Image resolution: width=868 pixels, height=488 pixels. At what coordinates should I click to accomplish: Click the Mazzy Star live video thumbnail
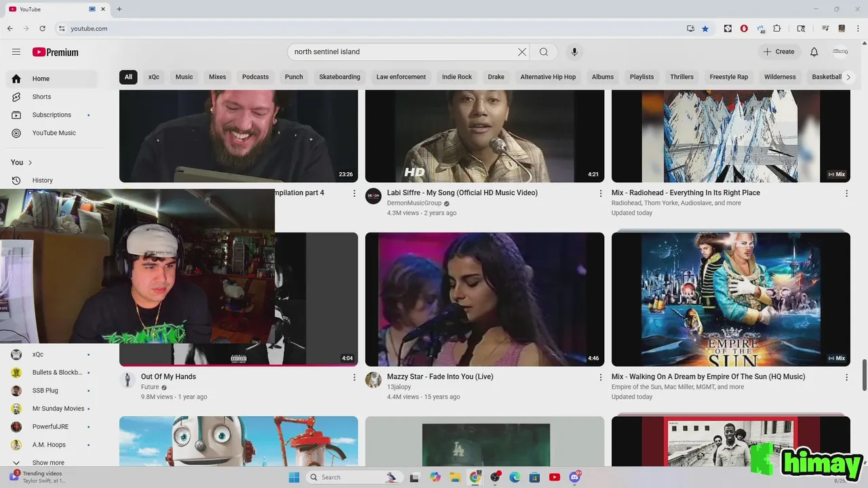[x=485, y=300]
